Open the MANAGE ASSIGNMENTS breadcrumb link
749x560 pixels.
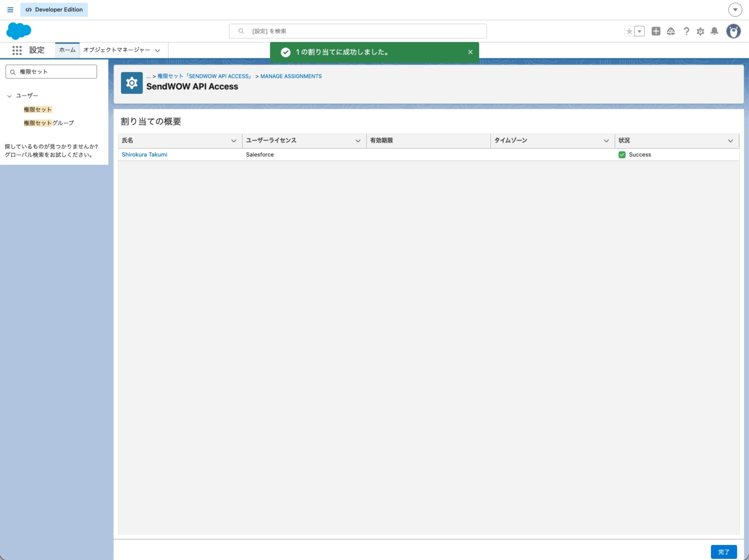coord(291,76)
